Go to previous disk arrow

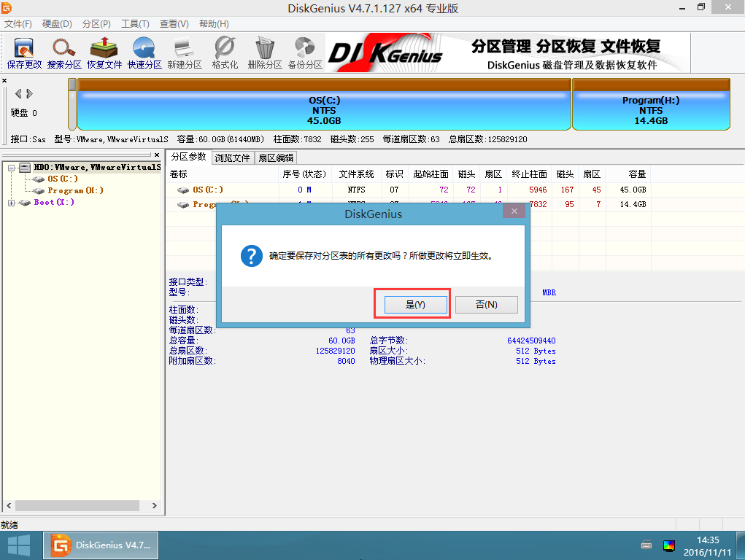18,93
